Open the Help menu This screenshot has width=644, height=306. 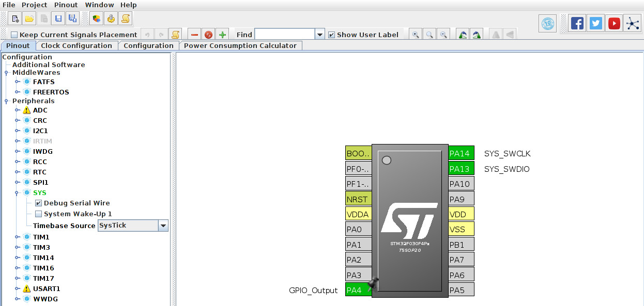pos(129,5)
